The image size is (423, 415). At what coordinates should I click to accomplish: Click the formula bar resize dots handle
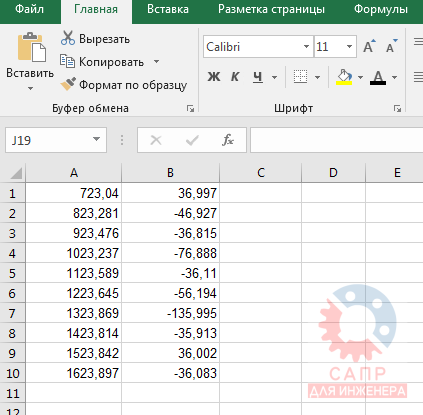tap(122, 140)
